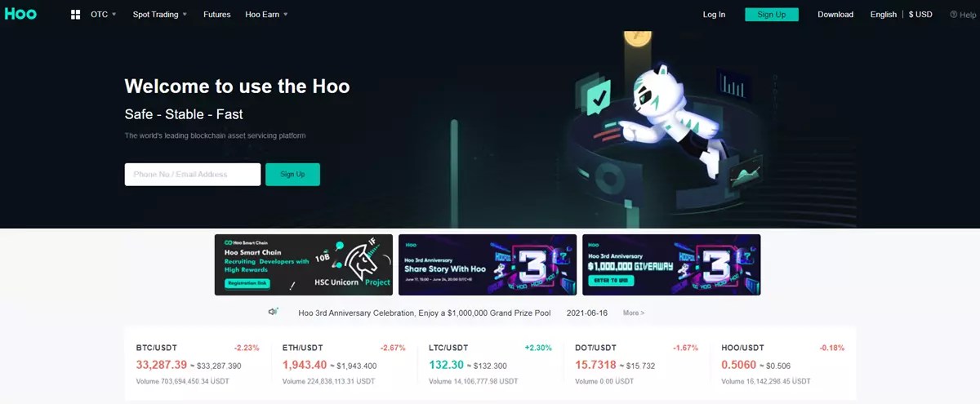Click Log In link
Viewport: 980px width, 404px height.
(714, 15)
